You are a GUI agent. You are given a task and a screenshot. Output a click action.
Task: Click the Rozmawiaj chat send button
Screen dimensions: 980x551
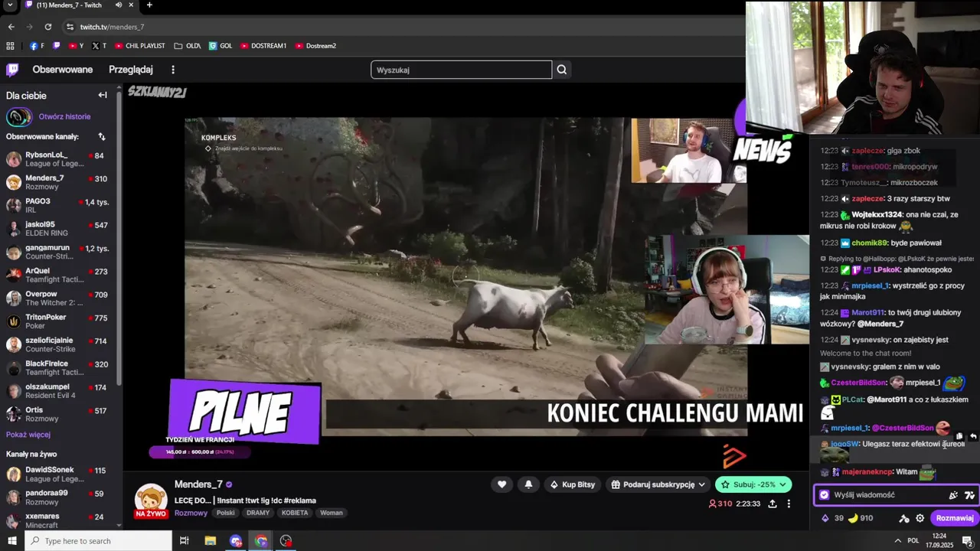coord(955,518)
